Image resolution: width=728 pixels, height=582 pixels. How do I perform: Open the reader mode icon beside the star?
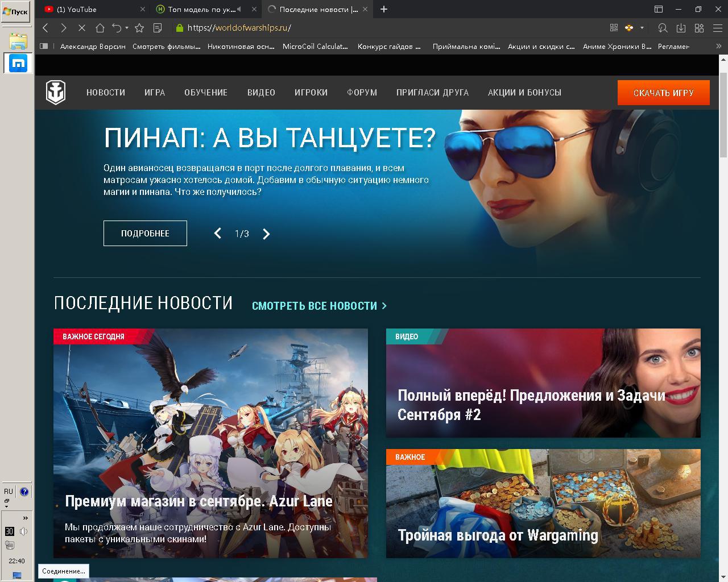(x=158, y=27)
